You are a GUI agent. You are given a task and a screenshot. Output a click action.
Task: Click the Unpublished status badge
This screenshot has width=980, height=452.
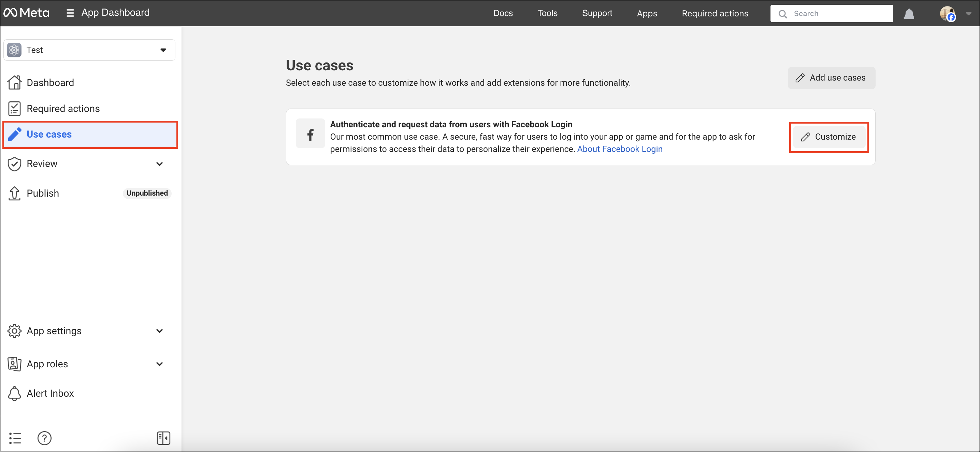point(147,193)
